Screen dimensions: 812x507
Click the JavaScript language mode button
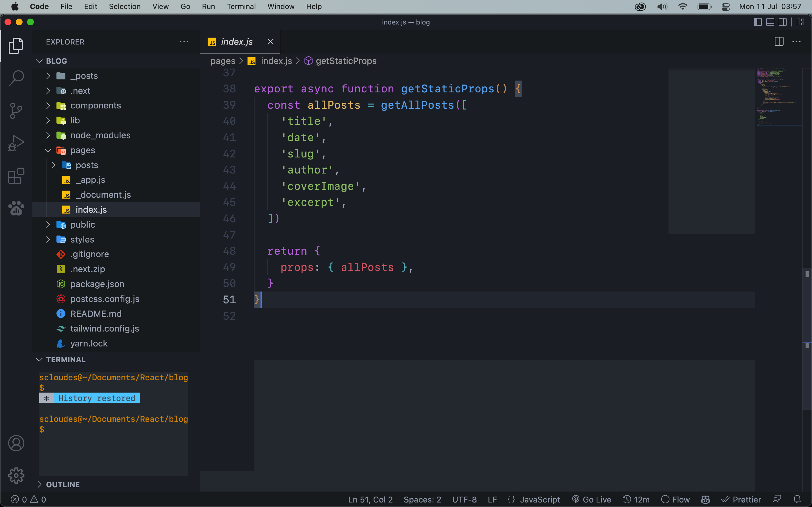pyautogui.click(x=540, y=499)
